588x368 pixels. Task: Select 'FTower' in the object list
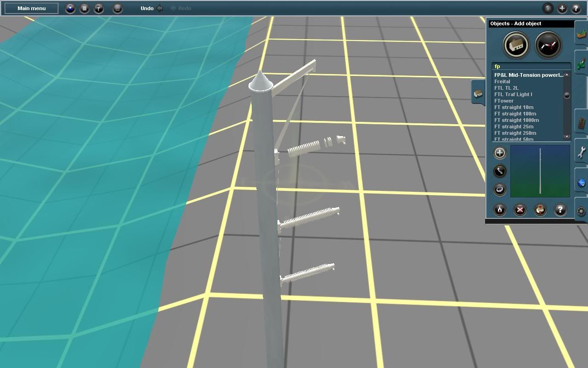[504, 101]
